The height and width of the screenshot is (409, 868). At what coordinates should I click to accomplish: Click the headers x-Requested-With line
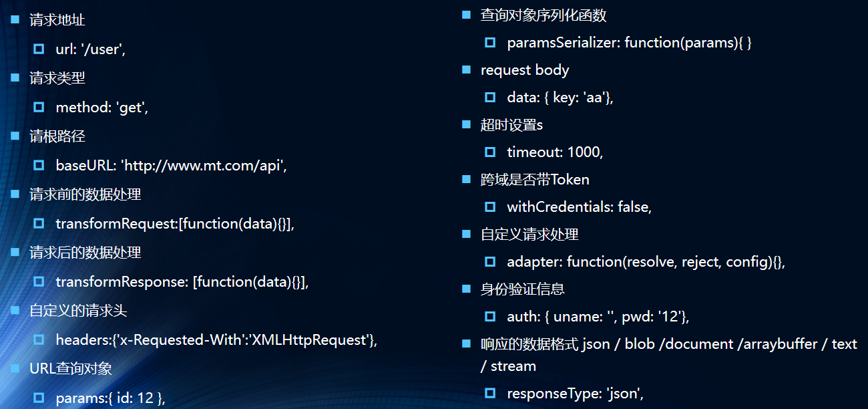coord(217,340)
